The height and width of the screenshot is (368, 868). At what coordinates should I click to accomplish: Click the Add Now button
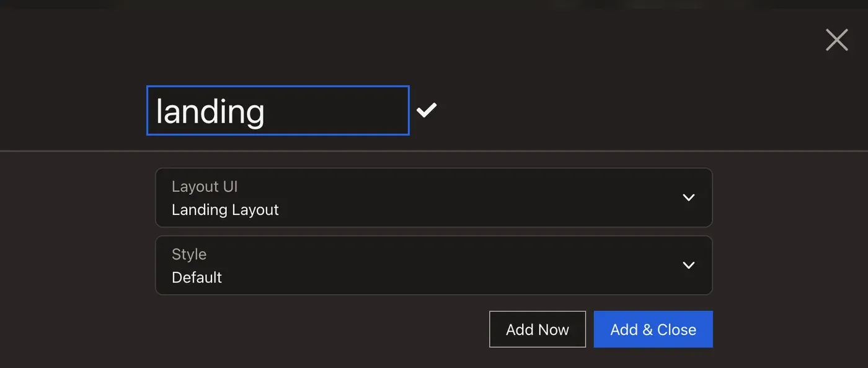(x=538, y=329)
